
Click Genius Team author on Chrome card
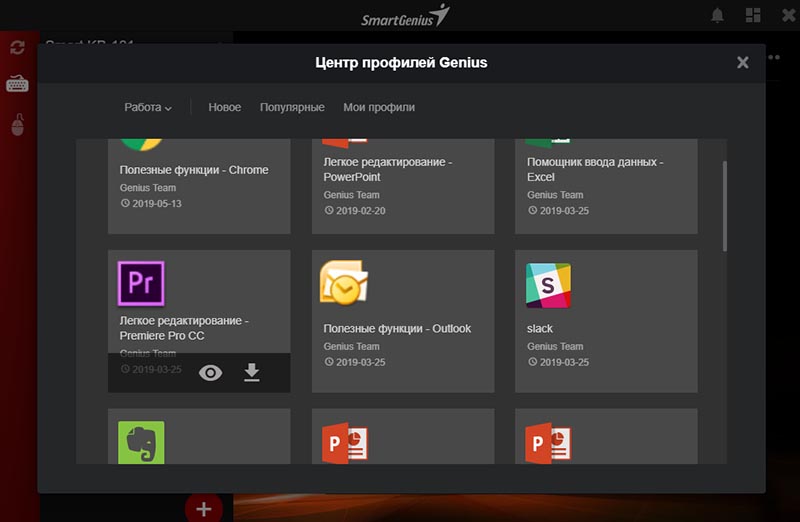147,188
